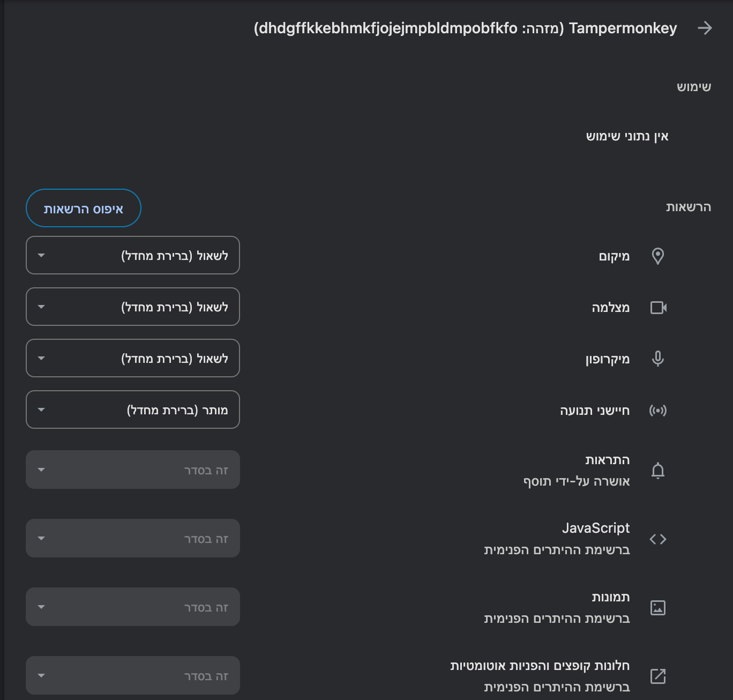Click the picture icon for תמונות
This screenshot has height=700, width=733.
[x=658, y=607]
